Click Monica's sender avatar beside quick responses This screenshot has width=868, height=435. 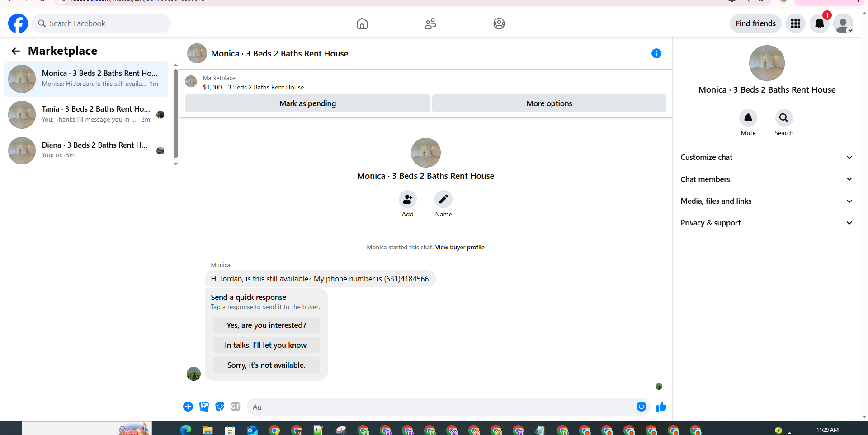[193, 374]
